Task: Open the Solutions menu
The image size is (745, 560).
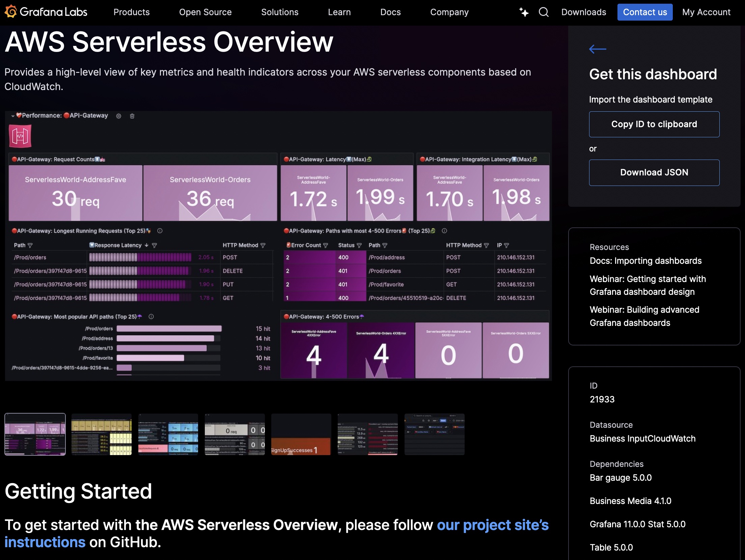Action: click(x=280, y=12)
